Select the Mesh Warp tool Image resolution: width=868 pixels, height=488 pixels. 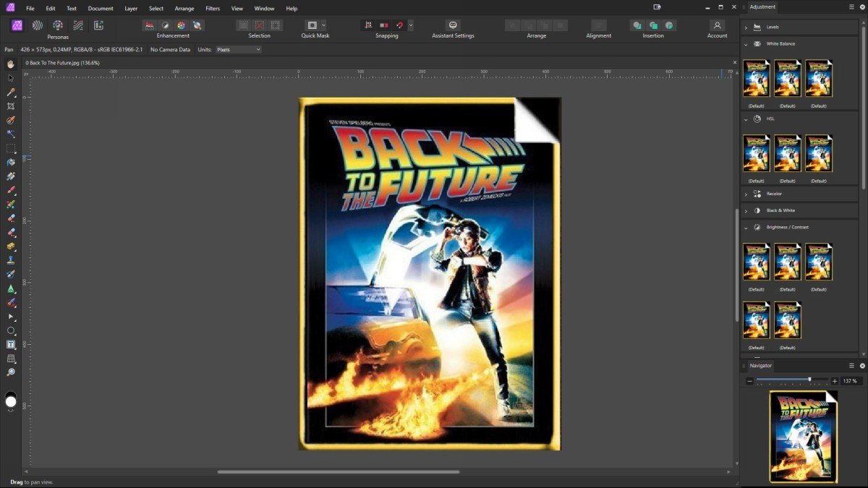click(x=11, y=359)
